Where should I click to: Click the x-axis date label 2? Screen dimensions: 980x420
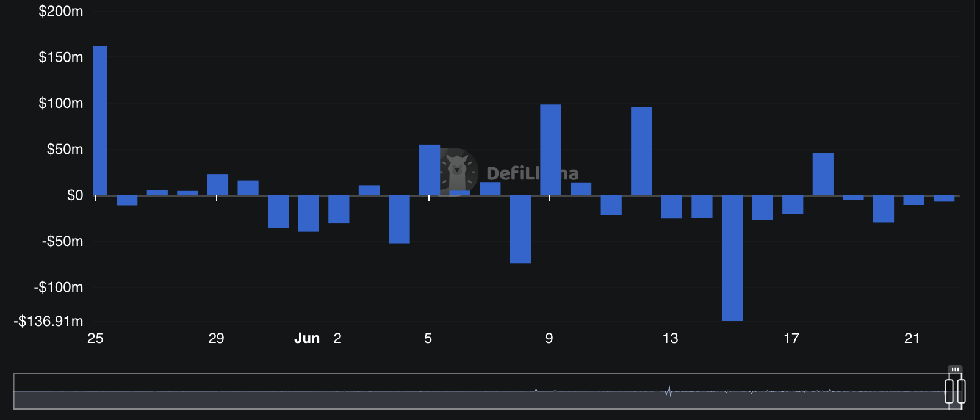pos(337,338)
